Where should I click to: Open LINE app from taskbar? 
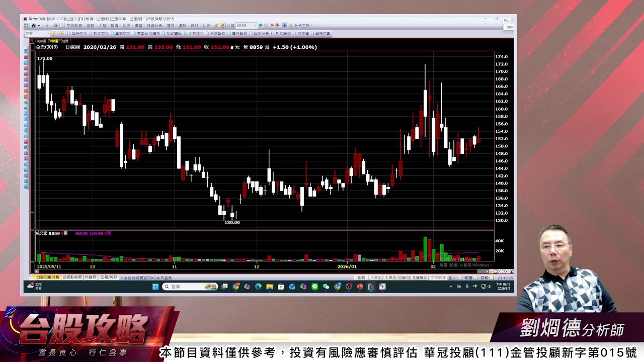click(x=314, y=287)
